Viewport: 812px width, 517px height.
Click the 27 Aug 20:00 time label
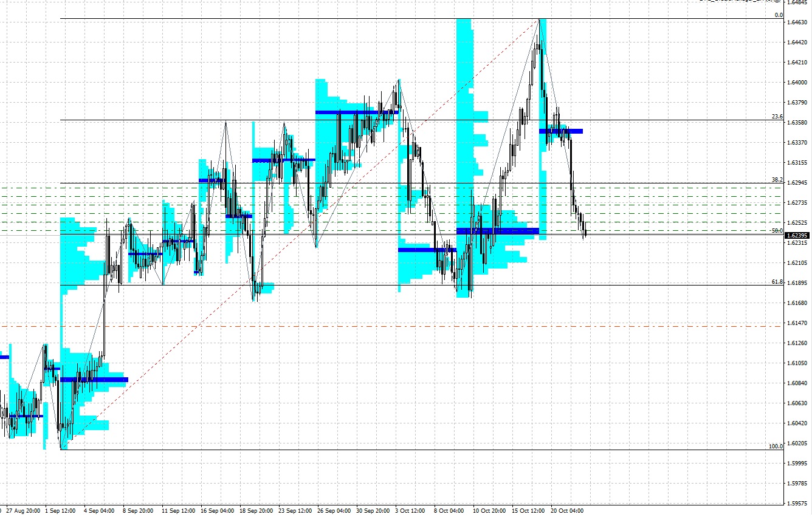[x=23, y=512]
